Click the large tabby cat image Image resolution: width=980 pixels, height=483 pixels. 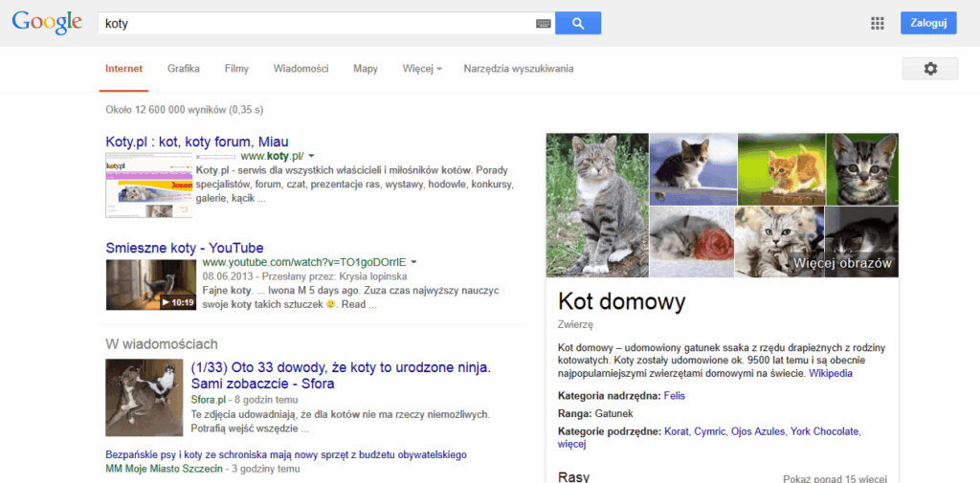point(597,205)
